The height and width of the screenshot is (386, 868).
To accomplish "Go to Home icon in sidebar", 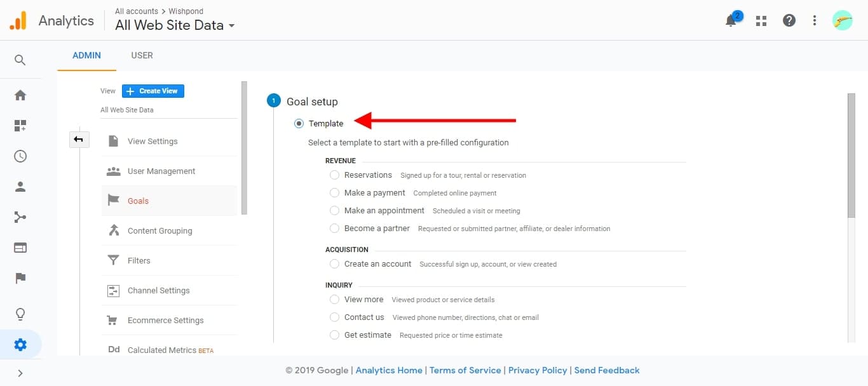I will 20,95.
